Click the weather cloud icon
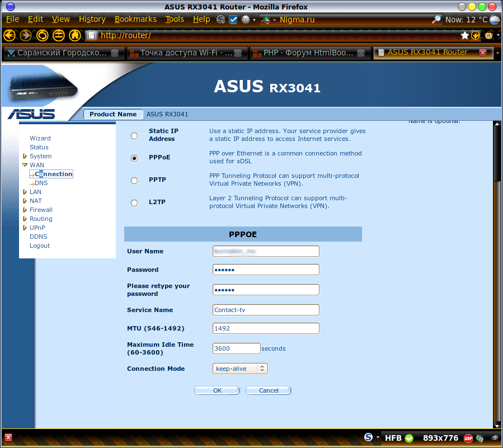 click(495, 20)
